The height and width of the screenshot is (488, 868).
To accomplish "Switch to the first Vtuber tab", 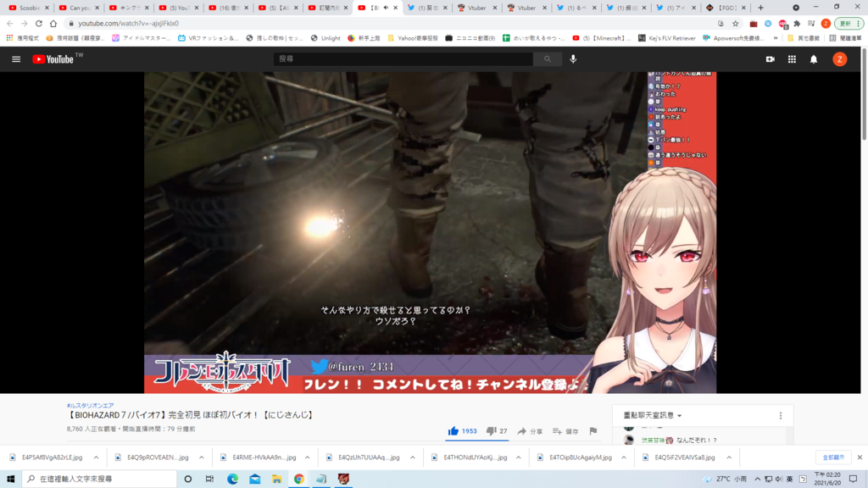I will [x=476, y=8].
